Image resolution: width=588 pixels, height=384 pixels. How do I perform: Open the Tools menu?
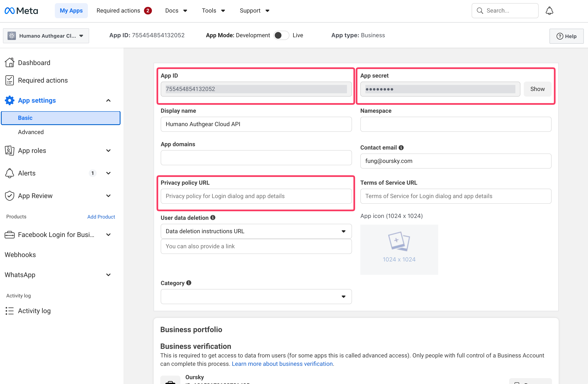click(x=213, y=11)
